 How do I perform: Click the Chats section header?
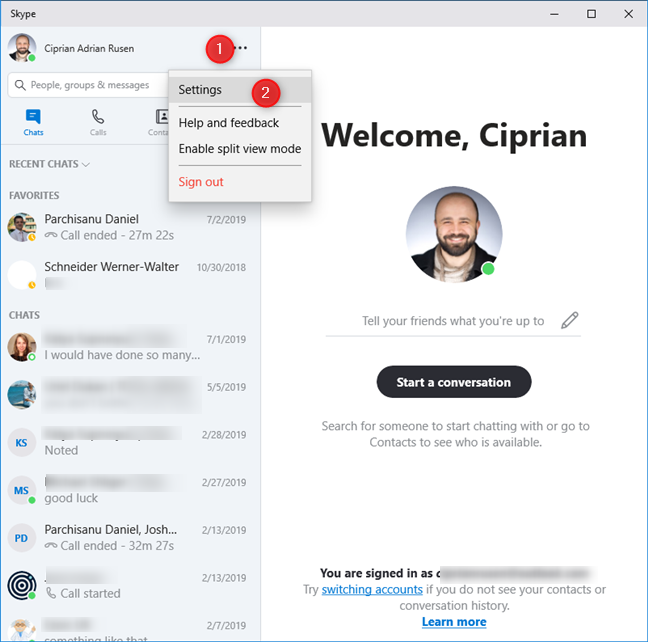click(x=24, y=315)
